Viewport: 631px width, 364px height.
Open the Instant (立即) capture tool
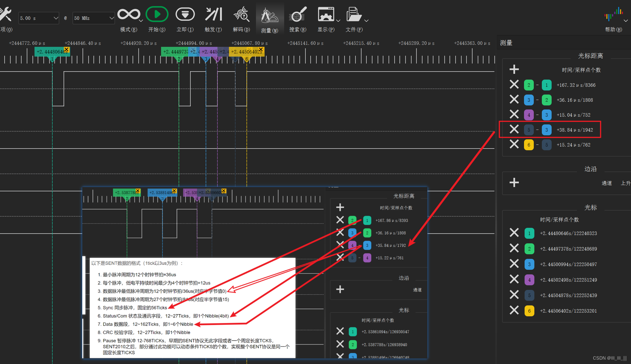(185, 14)
